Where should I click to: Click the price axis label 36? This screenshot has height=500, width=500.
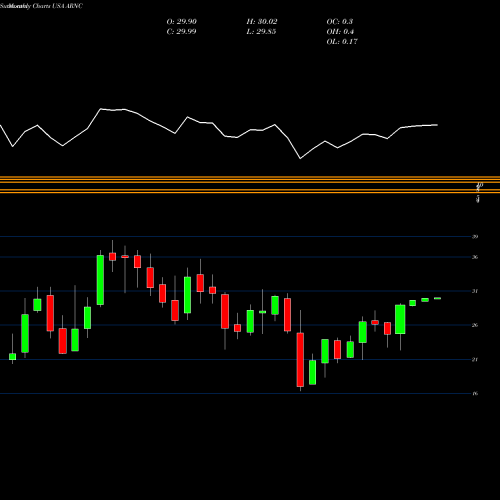(x=475, y=257)
